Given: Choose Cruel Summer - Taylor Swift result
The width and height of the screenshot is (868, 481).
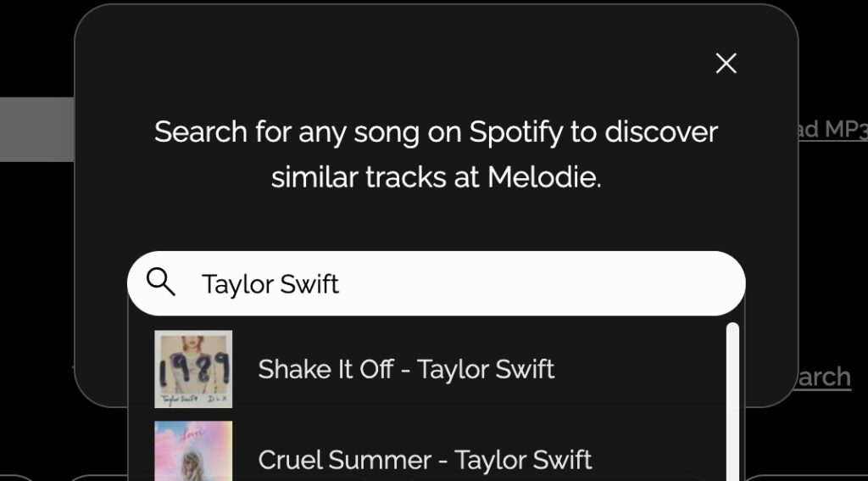Looking at the screenshot, I should (425, 460).
